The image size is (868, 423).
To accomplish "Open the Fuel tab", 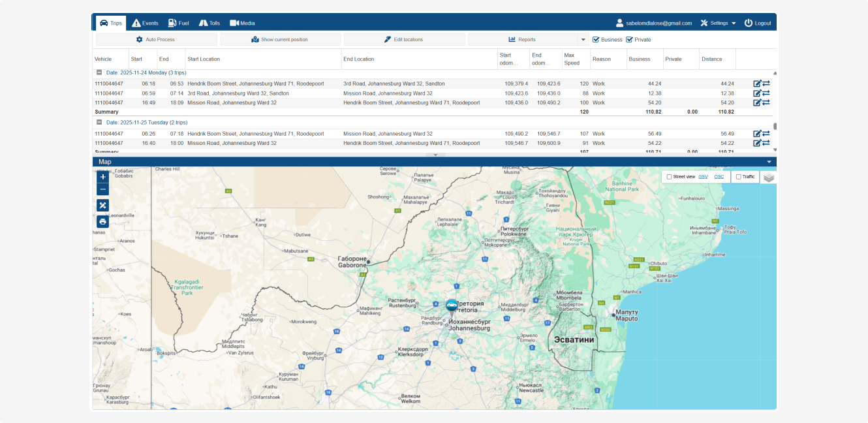I will [178, 23].
